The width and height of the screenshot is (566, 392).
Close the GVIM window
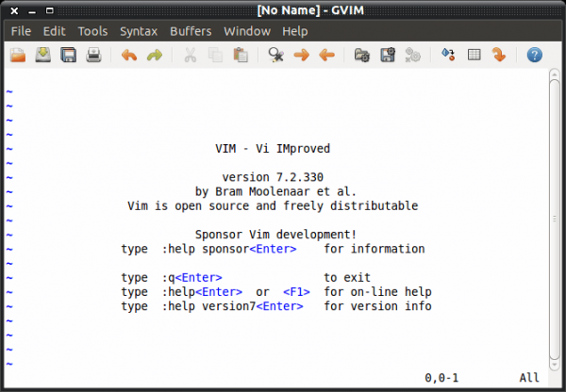[14, 10]
